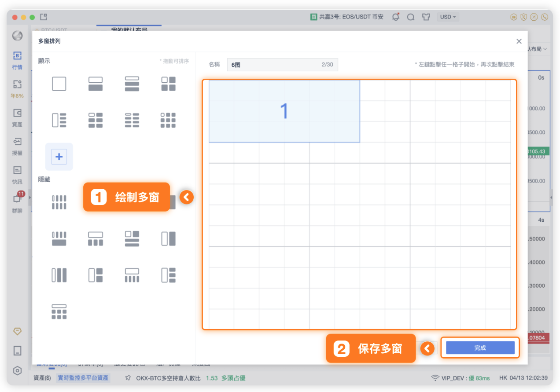Open the theme shirt icon
This screenshot has height=392, width=560.
[426, 17]
